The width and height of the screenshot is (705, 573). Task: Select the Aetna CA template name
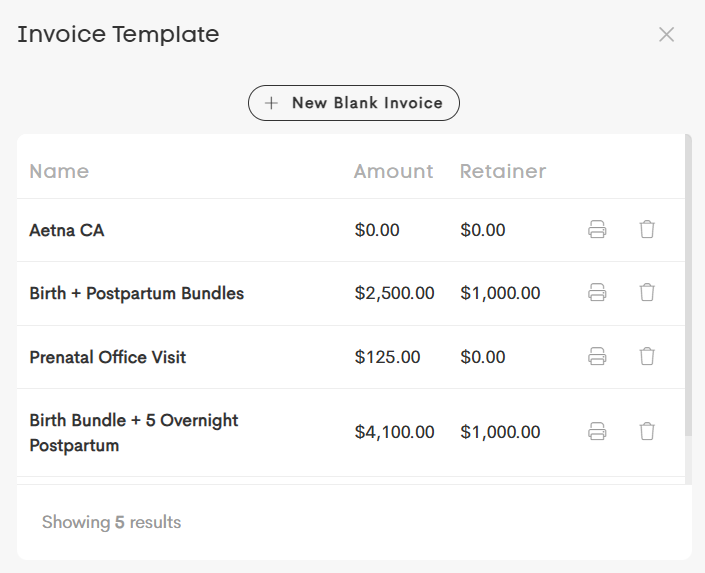[x=67, y=230]
